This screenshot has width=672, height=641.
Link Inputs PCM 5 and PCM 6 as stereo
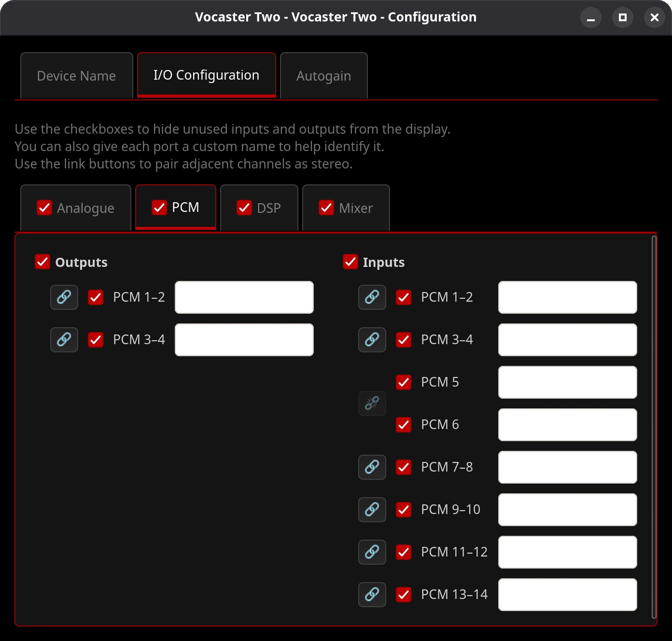[x=372, y=404]
